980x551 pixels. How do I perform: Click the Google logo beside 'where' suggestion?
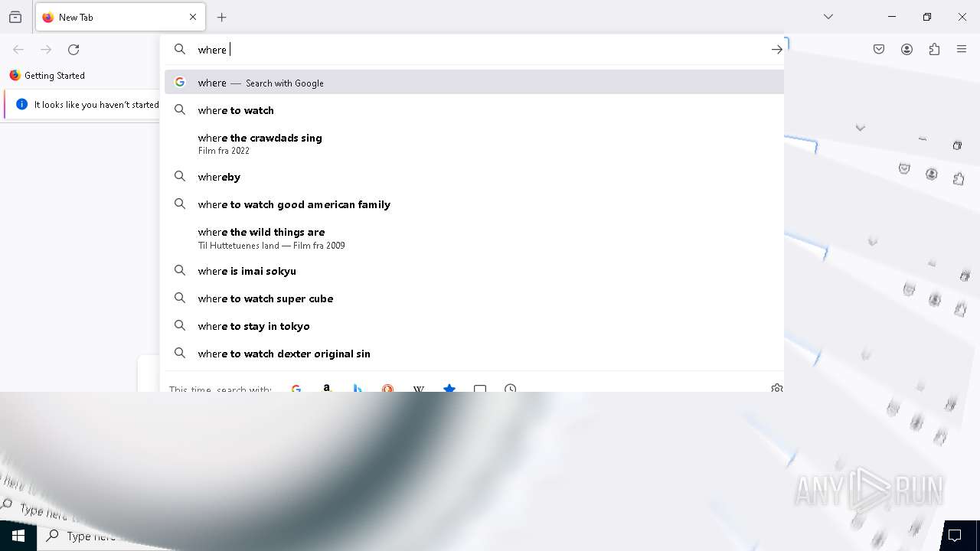click(180, 82)
